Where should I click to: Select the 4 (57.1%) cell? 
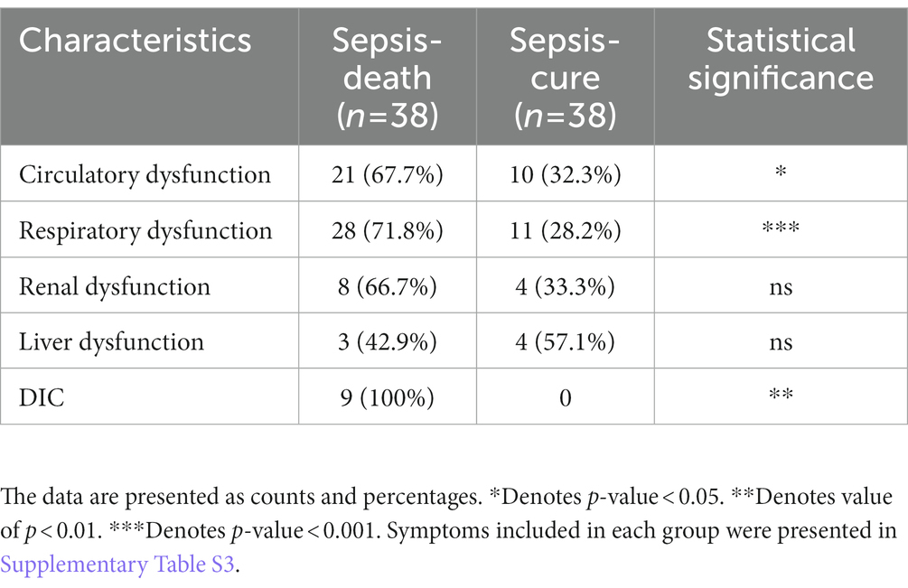click(x=566, y=341)
